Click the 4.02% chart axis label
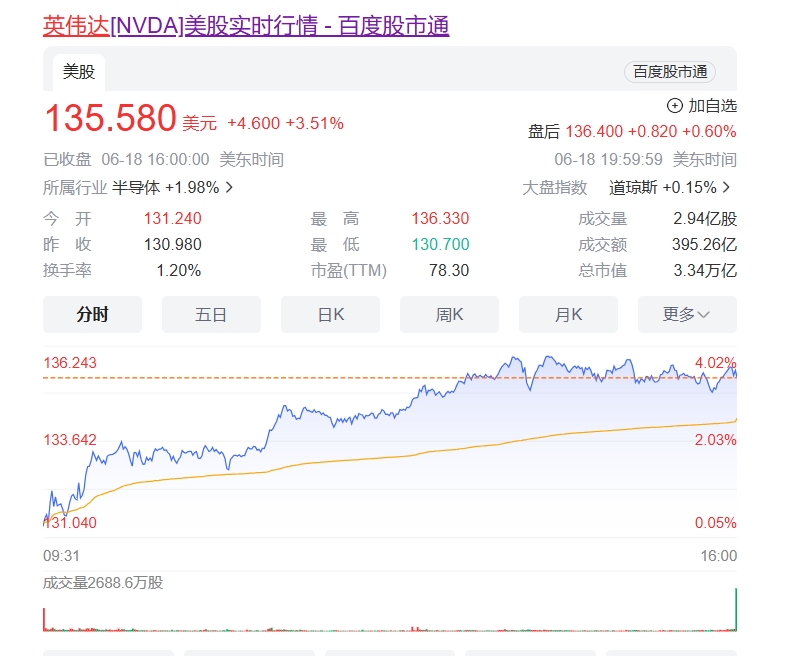Screen dimensions: 794x656 point(716,363)
